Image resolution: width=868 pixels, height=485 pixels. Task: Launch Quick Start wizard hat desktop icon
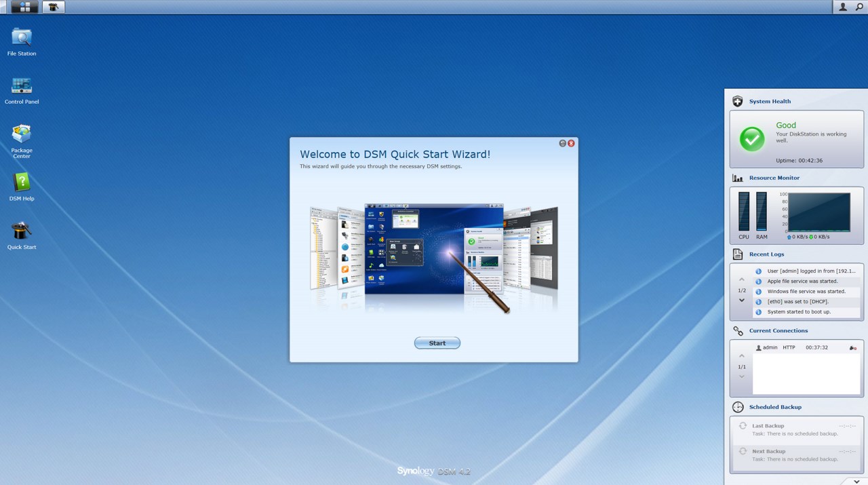click(22, 235)
